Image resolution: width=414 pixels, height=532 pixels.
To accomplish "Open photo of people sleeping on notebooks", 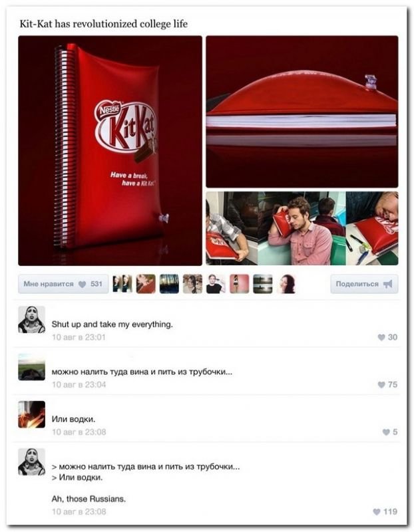I will [x=302, y=228].
